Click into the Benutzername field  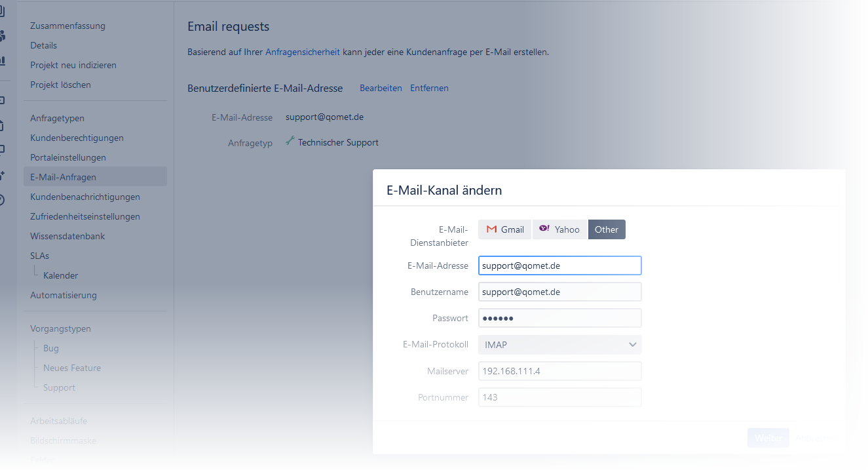coord(560,292)
